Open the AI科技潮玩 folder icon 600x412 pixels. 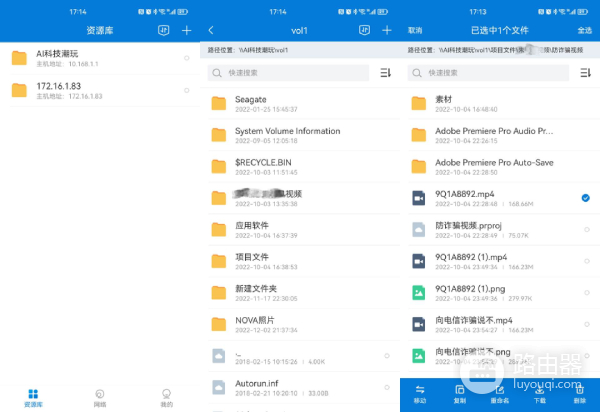[x=19, y=58]
